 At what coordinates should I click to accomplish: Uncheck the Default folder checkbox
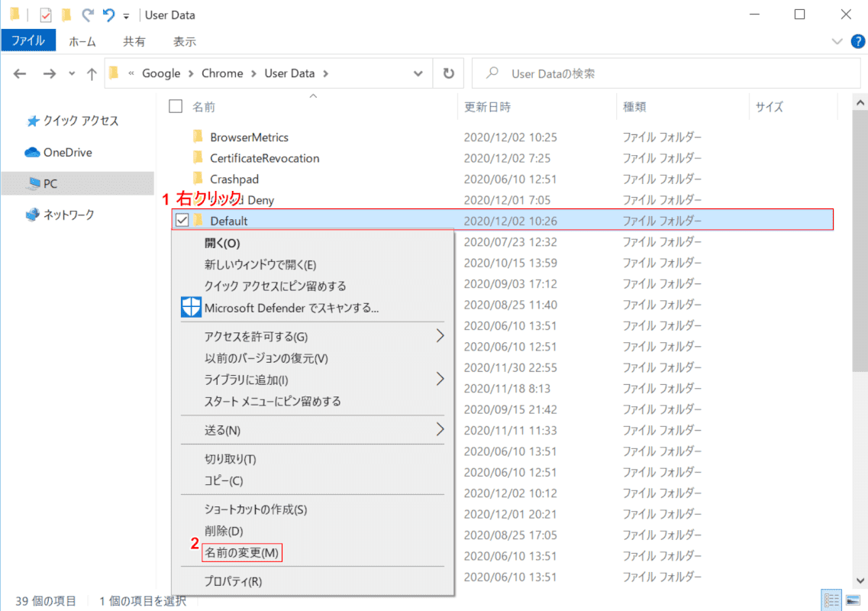pyautogui.click(x=182, y=221)
